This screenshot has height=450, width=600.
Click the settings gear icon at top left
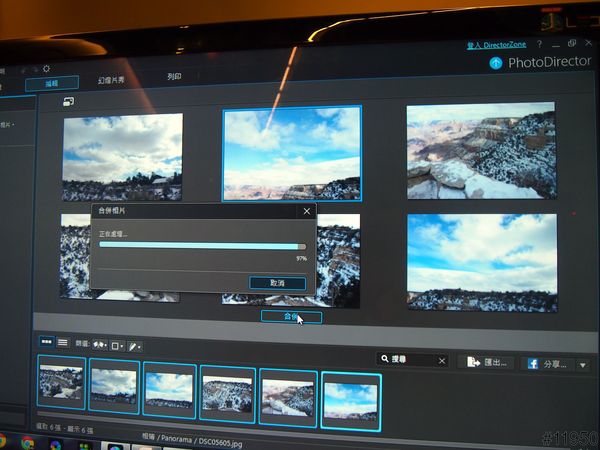46,68
